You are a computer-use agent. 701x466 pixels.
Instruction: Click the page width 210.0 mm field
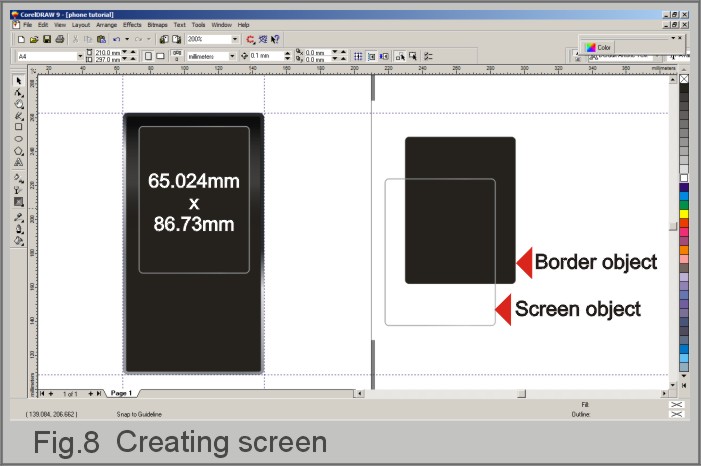point(107,53)
